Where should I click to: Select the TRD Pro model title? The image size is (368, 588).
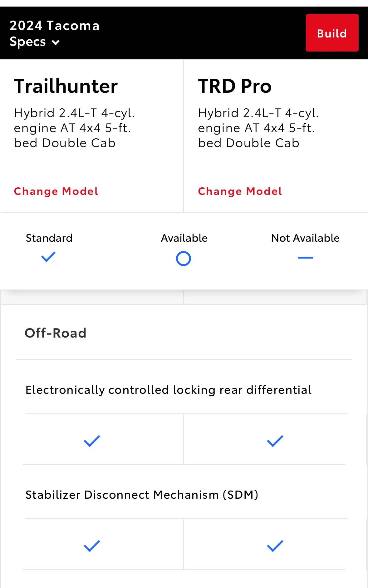235,86
